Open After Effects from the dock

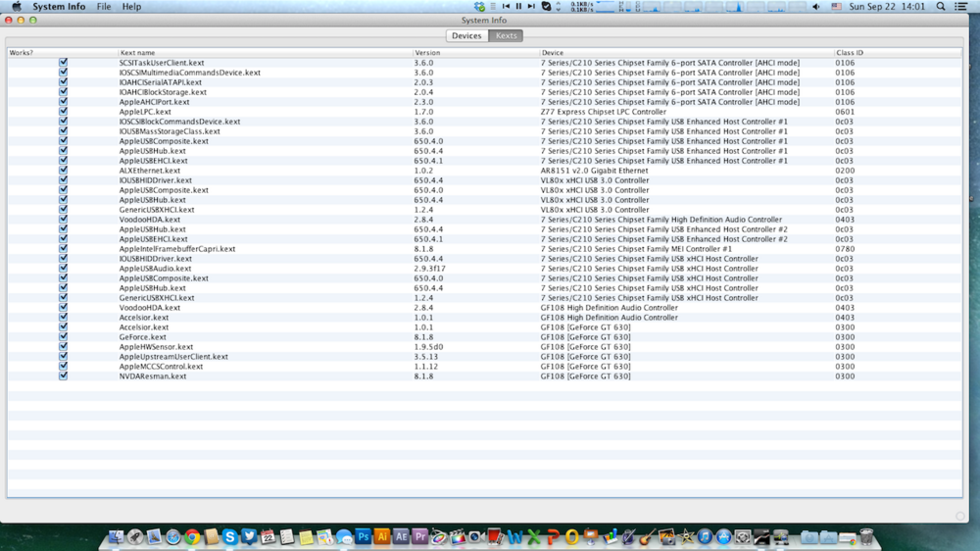(x=401, y=536)
